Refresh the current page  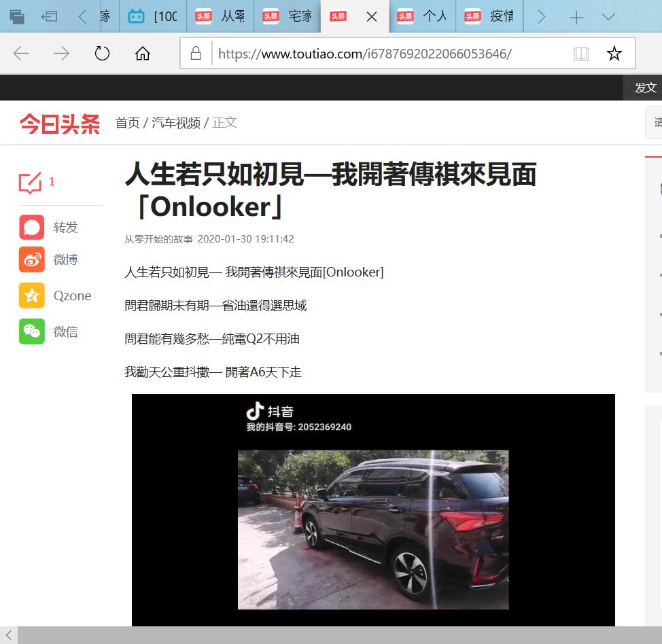102,53
